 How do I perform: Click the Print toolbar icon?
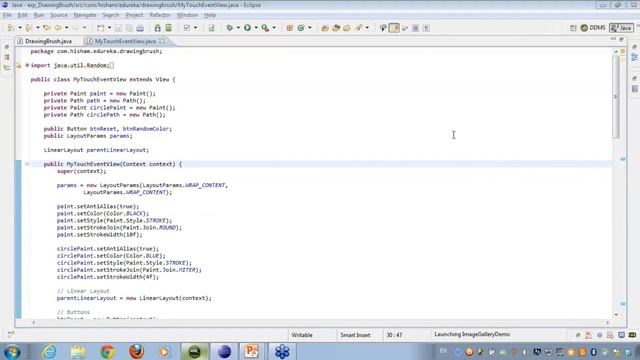[x=140, y=28]
